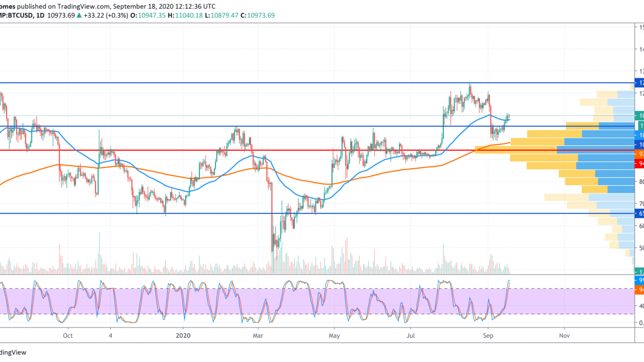Click the May label on the time axis
This screenshot has height=362, width=644.
pyautogui.click(x=334, y=335)
